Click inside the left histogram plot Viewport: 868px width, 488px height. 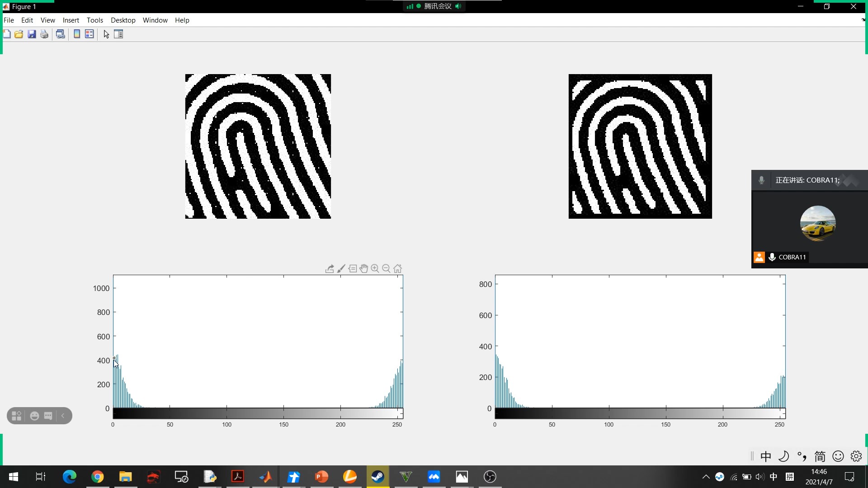tap(258, 341)
